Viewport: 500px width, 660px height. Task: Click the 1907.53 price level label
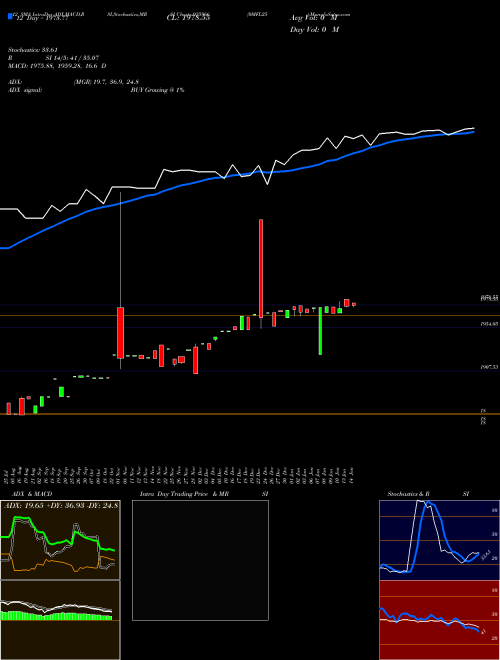[x=489, y=367]
